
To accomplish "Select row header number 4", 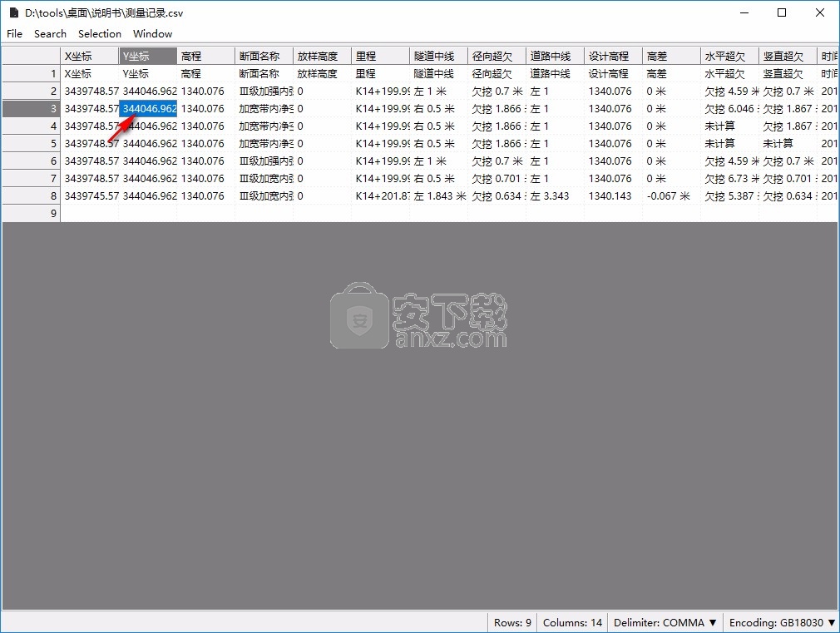I will 31,126.
